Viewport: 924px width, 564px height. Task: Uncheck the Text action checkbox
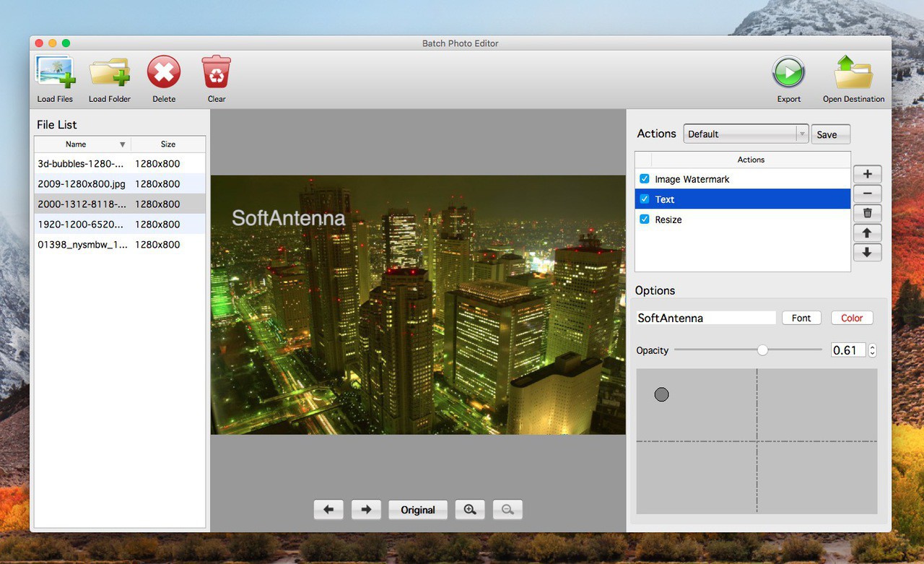coord(645,199)
